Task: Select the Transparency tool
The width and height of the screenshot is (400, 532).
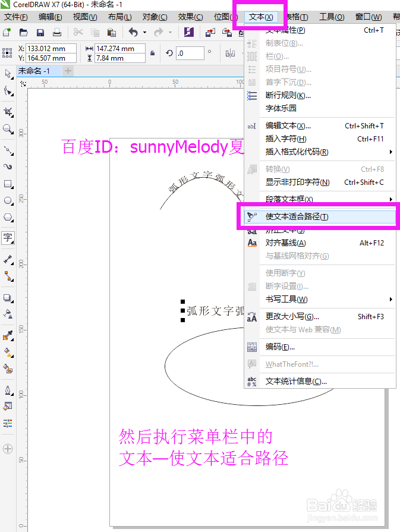Action: tap(8, 314)
